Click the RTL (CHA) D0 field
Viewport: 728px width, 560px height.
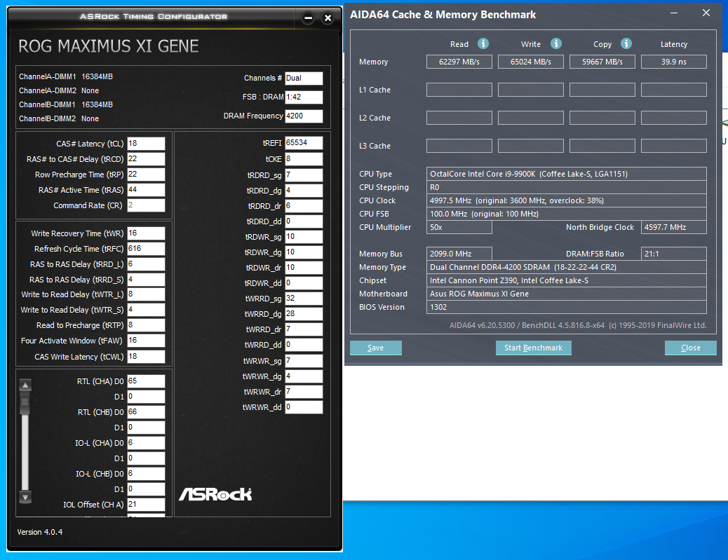point(147,381)
